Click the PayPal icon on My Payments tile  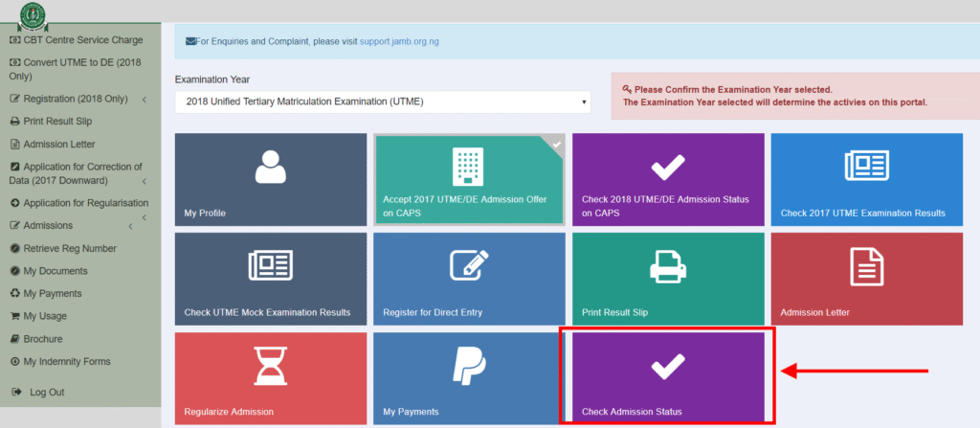tap(469, 366)
